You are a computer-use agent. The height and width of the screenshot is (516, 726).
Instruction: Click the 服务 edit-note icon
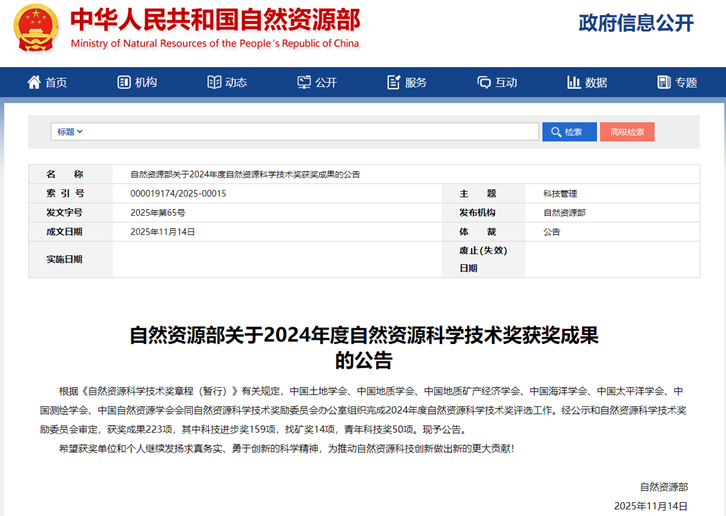pos(393,82)
